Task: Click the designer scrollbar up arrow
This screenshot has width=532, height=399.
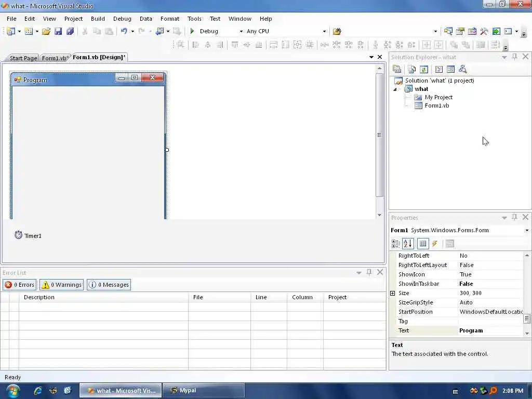Action: click(x=379, y=69)
